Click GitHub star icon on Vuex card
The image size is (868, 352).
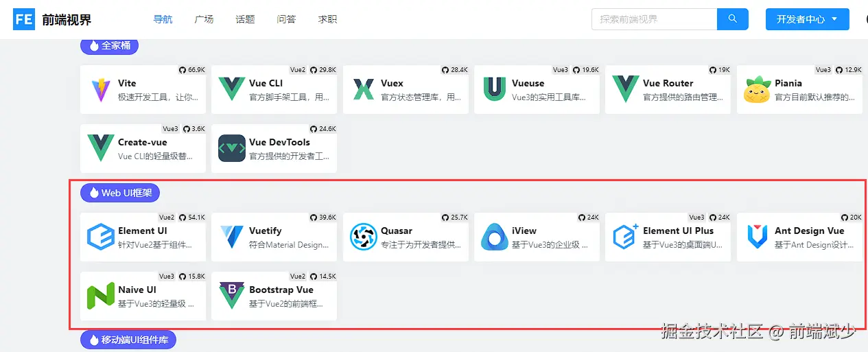click(x=445, y=70)
